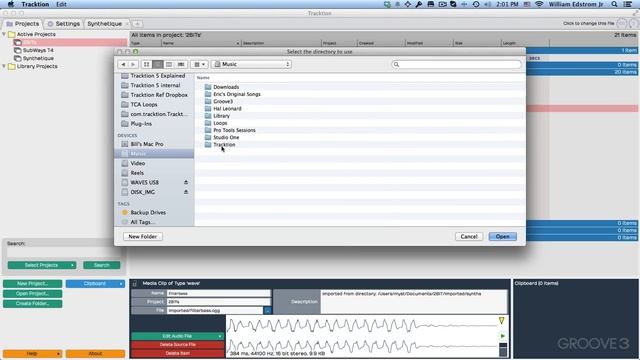This screenshot has width=640, height=360.
Task: Click the file browse button beside File field
Action: pyautogui.click(x=267, y=311)
